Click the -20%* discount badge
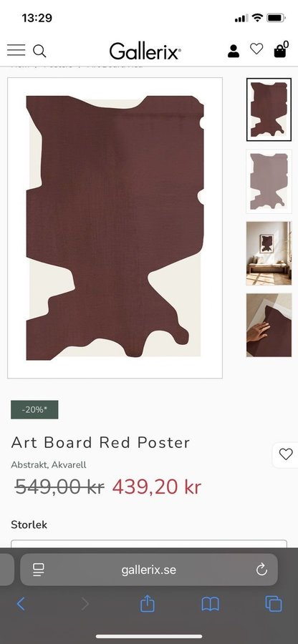 pos(34,409)
